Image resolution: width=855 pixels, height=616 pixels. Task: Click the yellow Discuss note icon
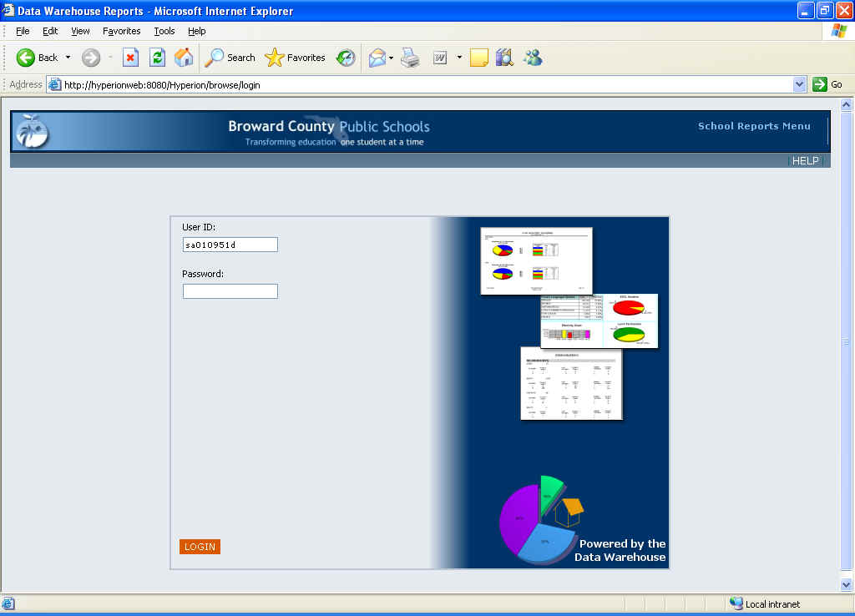[478, 58]
